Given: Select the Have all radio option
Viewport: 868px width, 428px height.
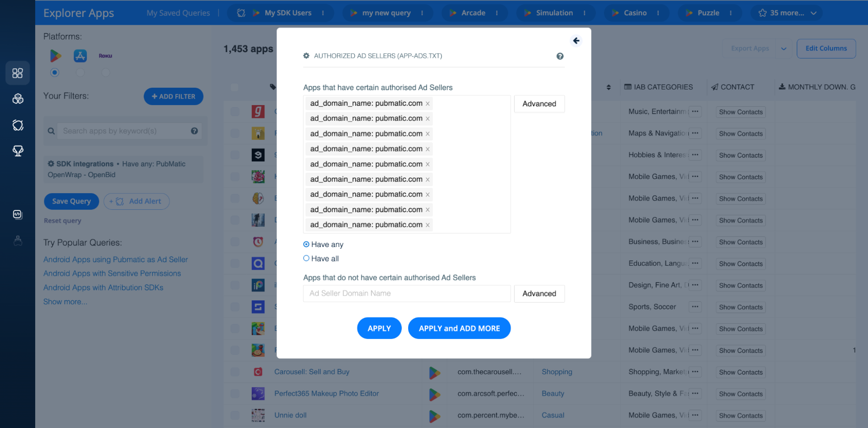Looking at the screenshot, I should (x=306, y=258).
